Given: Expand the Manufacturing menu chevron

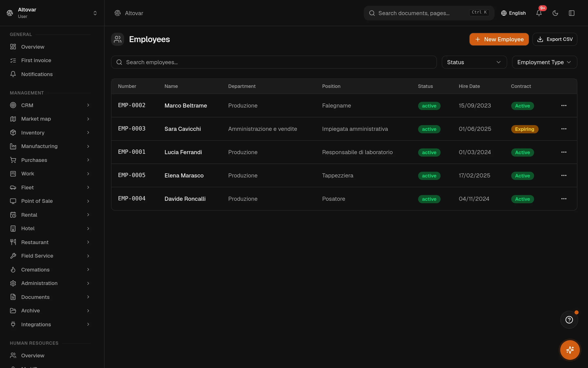Looking at the screenshot, I should [x=88, y=146].
